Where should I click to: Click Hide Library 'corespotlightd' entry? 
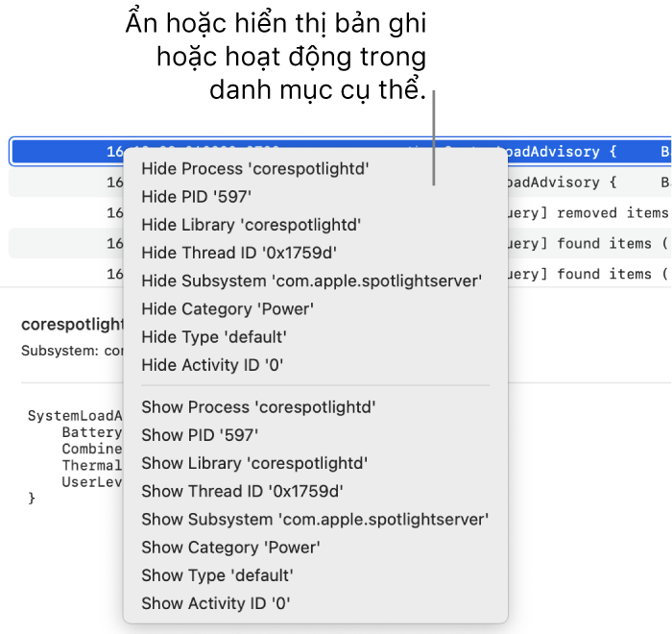[x=251, y=225]
